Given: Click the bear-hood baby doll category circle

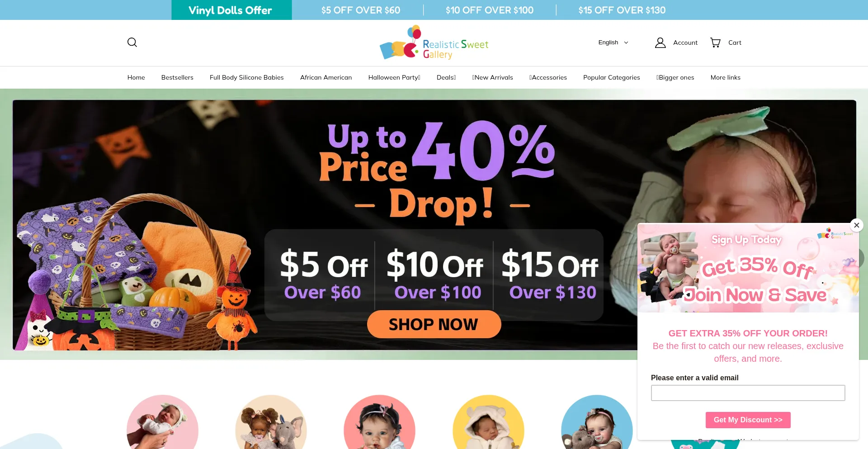Looking at the screenshot, I should [488, 423].
